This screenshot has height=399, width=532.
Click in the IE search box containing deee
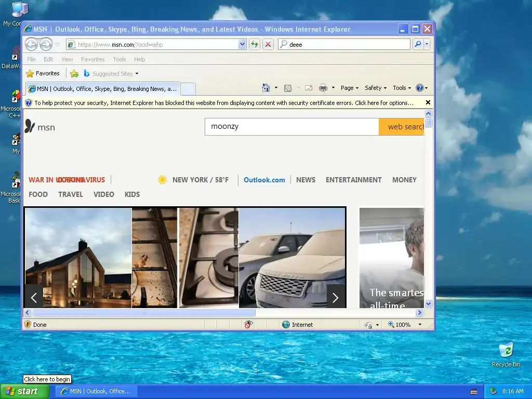[x=344, y=45]
